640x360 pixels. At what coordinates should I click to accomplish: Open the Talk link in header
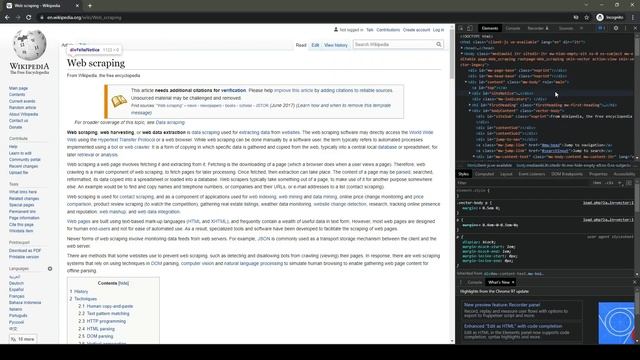click(370, 30)
